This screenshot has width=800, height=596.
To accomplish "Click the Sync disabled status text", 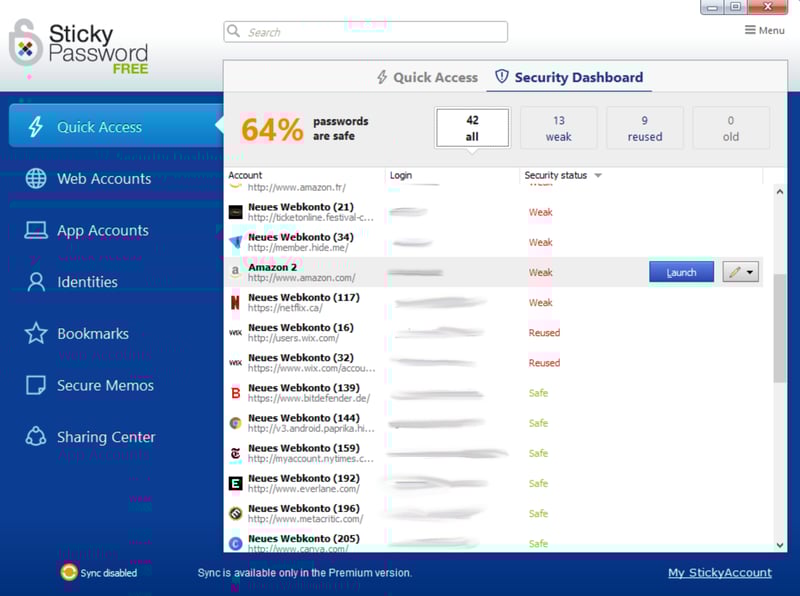I will click(x=109, y=573).
